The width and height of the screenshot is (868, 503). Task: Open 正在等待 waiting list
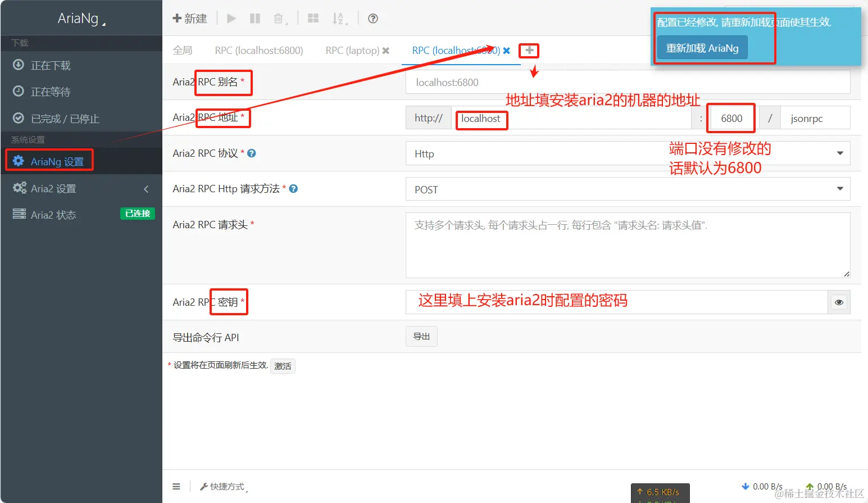pos(81,92)
